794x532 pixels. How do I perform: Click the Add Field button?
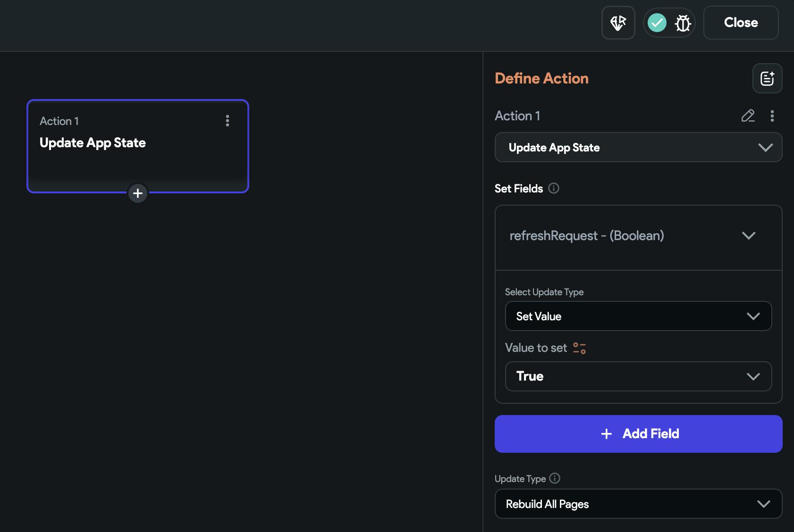pyautogui.click(x=638, y=434)
